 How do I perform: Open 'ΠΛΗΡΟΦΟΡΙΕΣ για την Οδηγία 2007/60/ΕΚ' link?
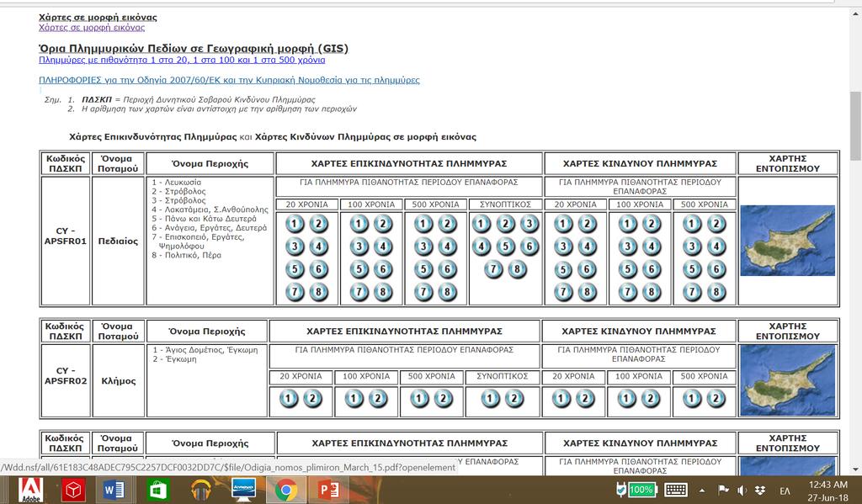click(229, 80)
